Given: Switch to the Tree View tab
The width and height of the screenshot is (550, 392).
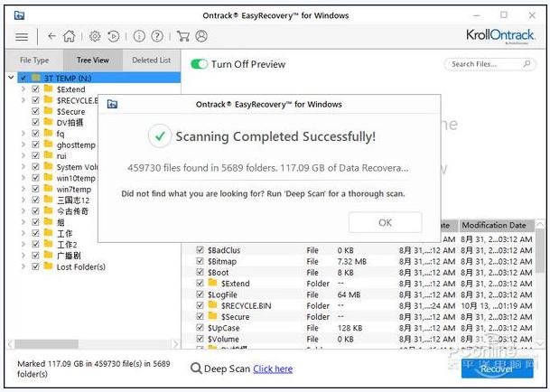Looking at the screenshot, I should (x=93, y=61).
